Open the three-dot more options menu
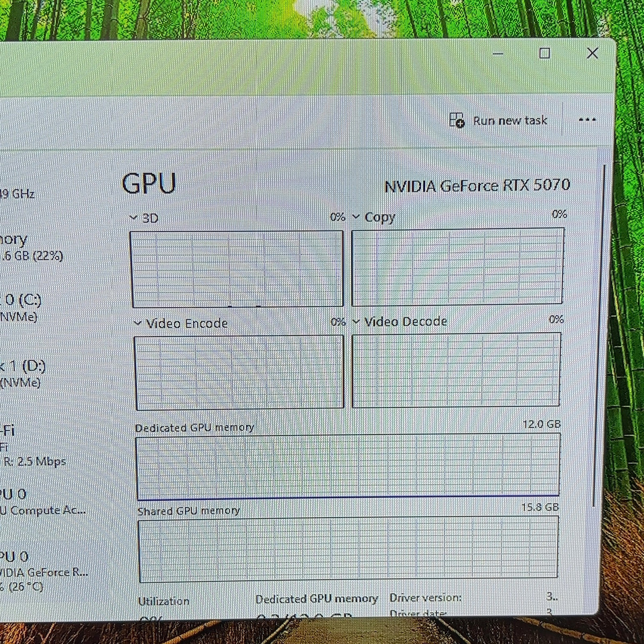644x644 pixels. 587,120
